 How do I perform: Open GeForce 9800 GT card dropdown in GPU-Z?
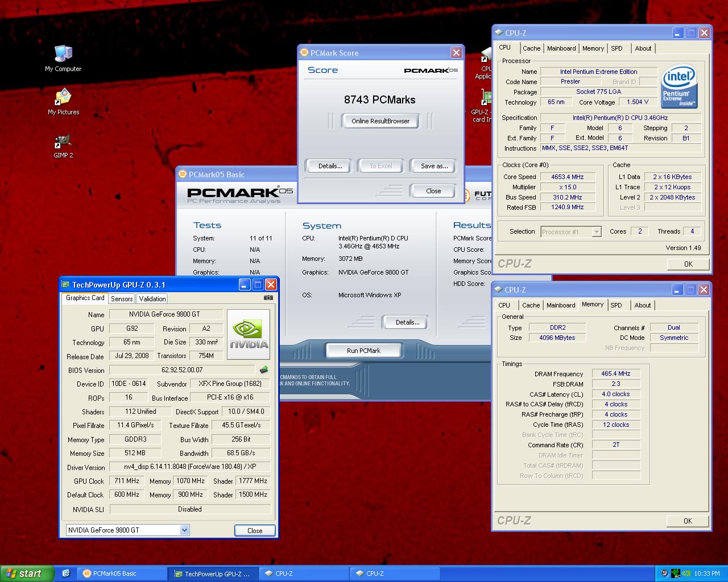click(x=127, y=530)
